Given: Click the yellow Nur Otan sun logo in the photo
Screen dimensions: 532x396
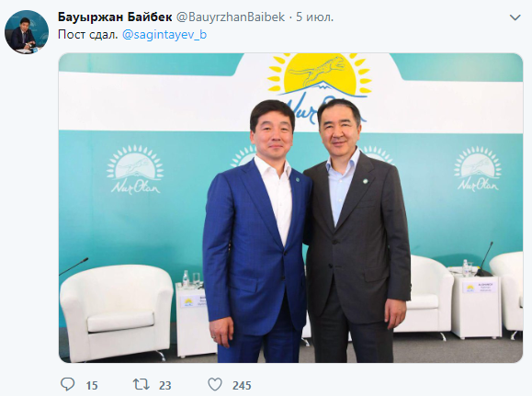Looking at the screenshot, I should tap(319, 76).
